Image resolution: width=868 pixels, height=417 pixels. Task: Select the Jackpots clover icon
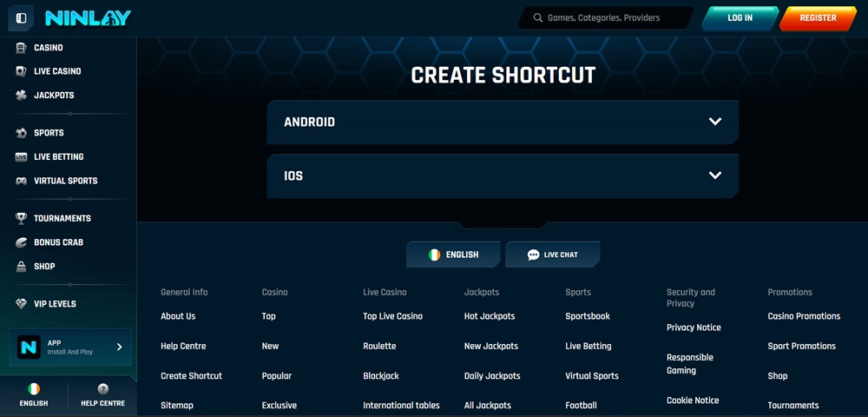pos(21,96)
